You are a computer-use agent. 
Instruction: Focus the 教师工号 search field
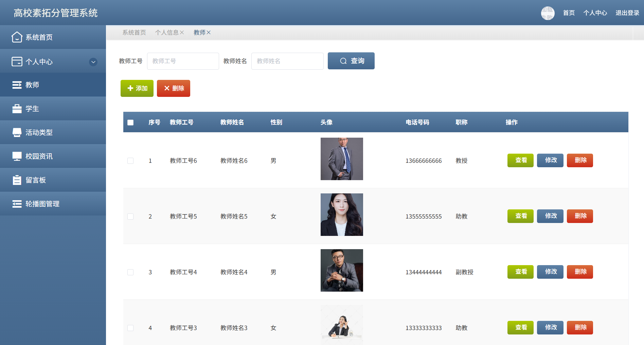(183, 61)
